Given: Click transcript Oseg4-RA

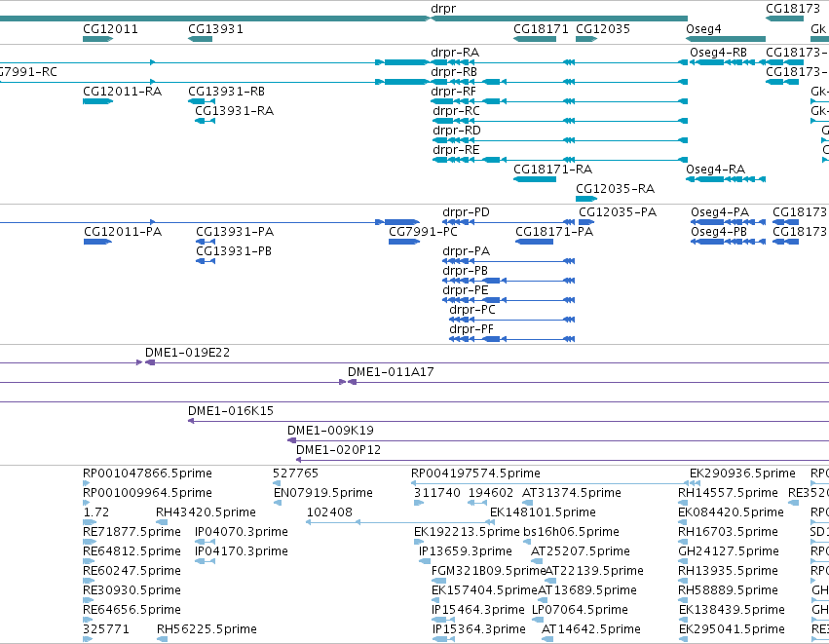Looking at the screenshot, I should [715, 170].
